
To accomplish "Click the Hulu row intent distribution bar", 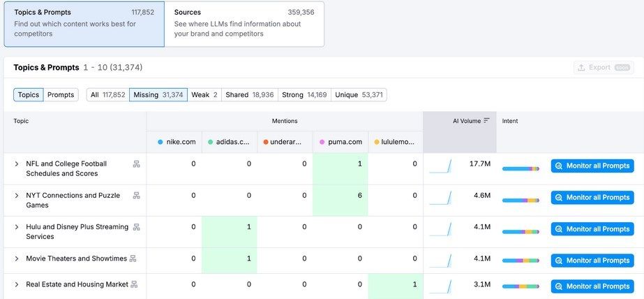I will pyautogui.click(x=521, y=232).
